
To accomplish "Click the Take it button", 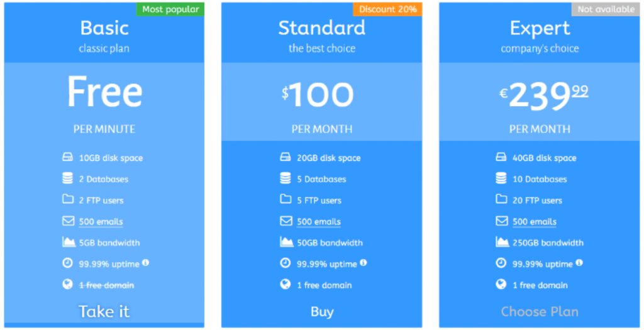I will tap(104, 312).
